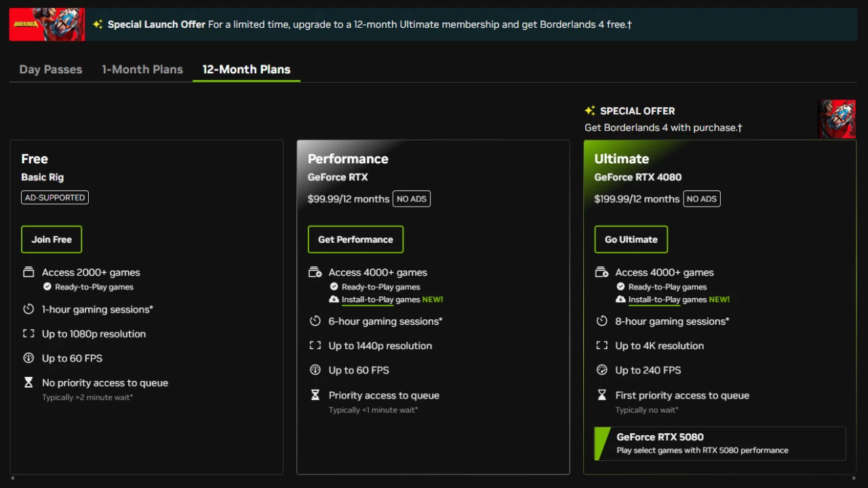868x488 pixels.
Task: Click the NO ADS badge in Ultimate plan
Action: pyautogui.click(x=702, y=199)
